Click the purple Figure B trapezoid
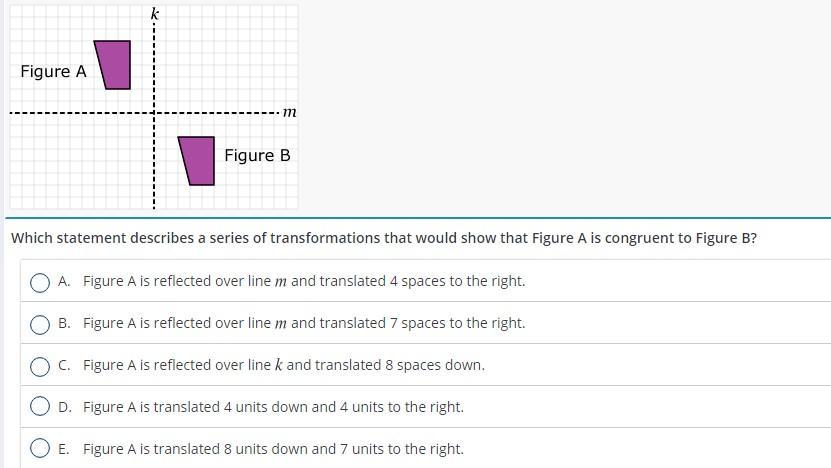831x468 pixels. coord(199,160)
